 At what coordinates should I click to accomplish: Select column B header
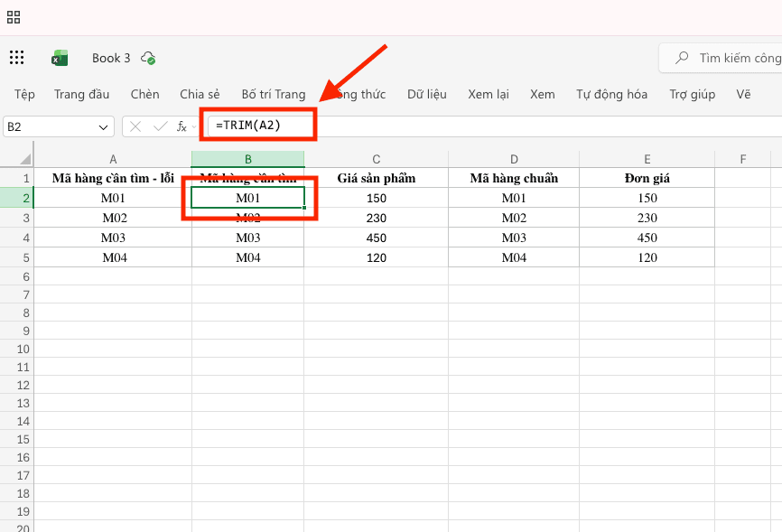point(247,159)
